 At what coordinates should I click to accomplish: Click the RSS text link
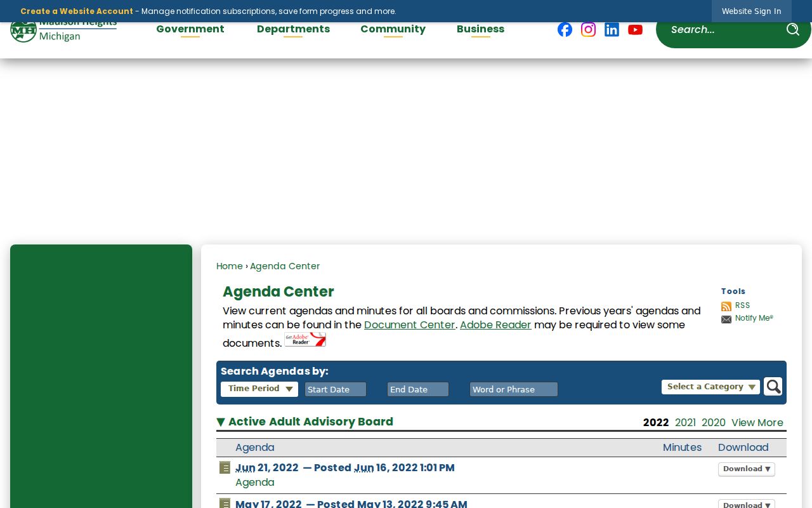coord(742,305)
